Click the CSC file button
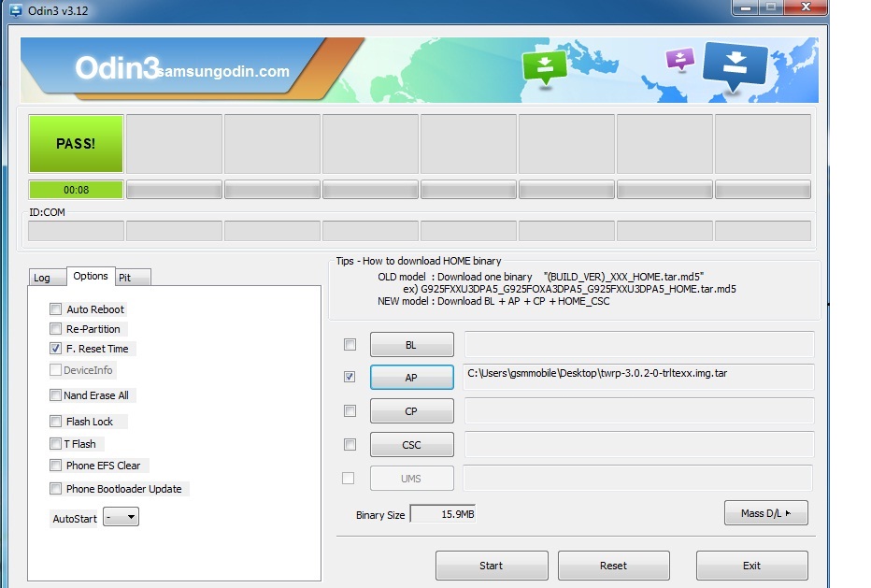 pos(411,445)
